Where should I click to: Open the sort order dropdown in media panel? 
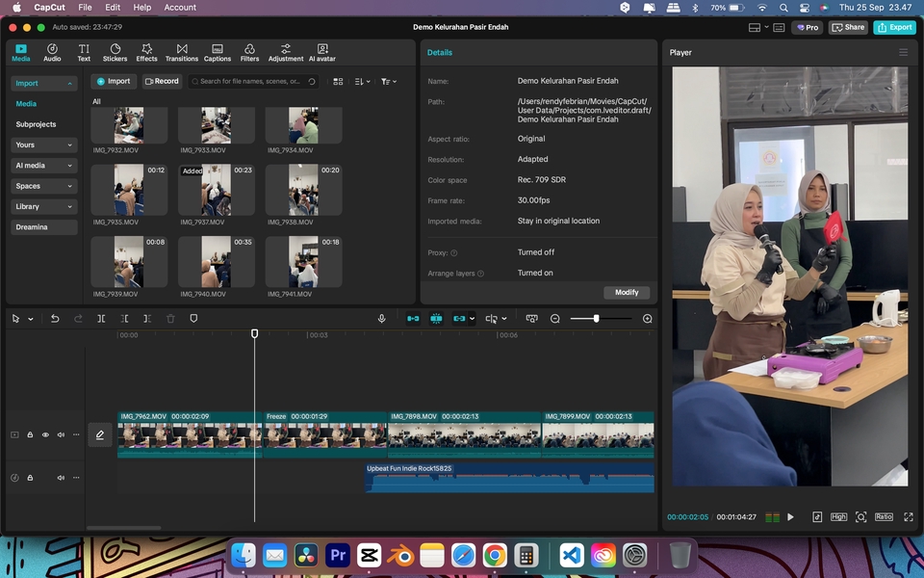click(362, 82)
